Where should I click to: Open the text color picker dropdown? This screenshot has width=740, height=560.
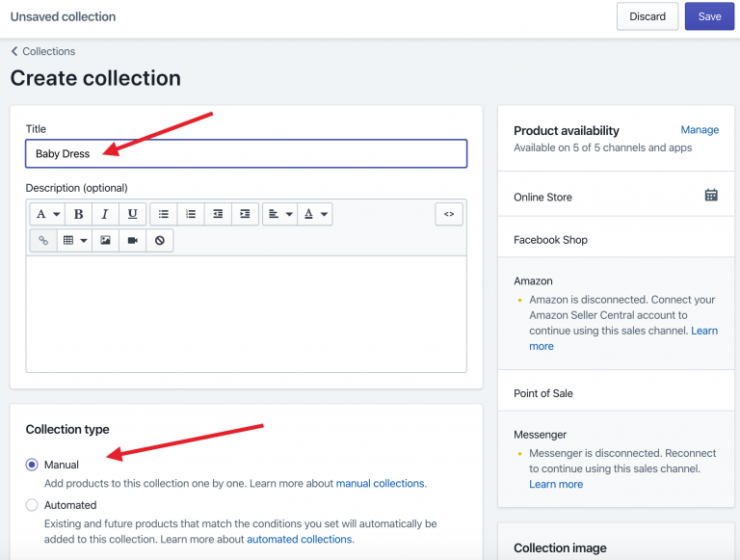[315, 214]
